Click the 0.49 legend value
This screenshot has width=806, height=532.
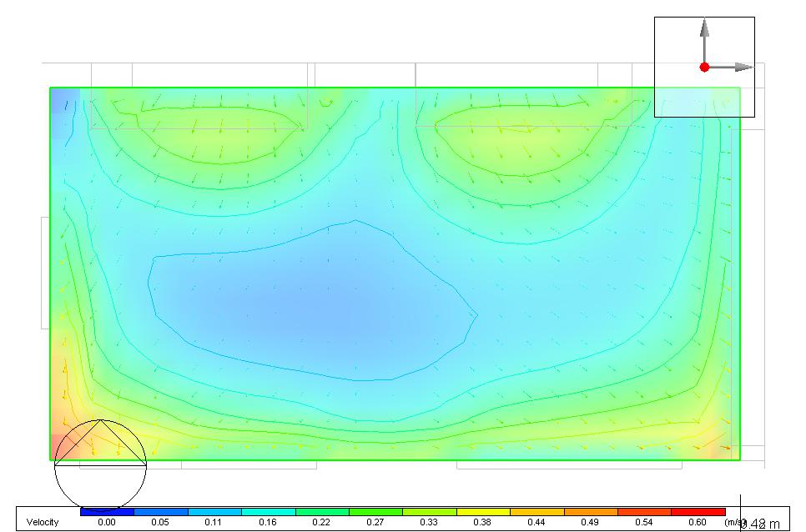click(590, 522)
